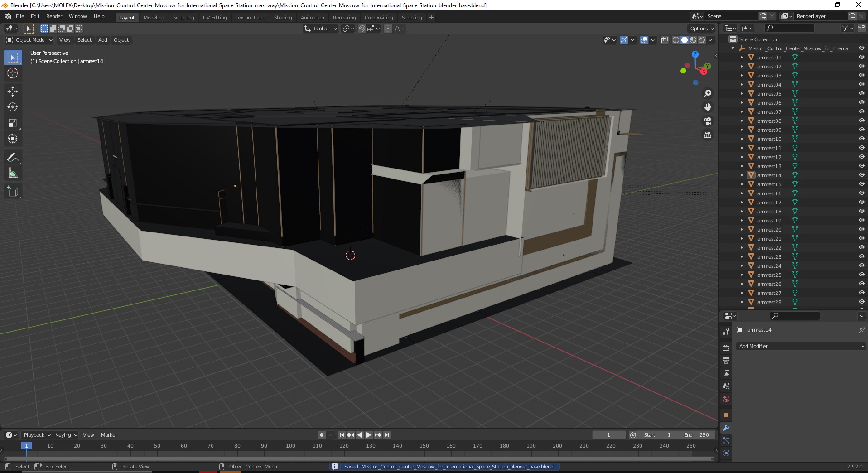Image resolution: width=868 pixels, height=473 pixels.
Task: Expand the armrest10 tree item
Action: click(742, 139)
